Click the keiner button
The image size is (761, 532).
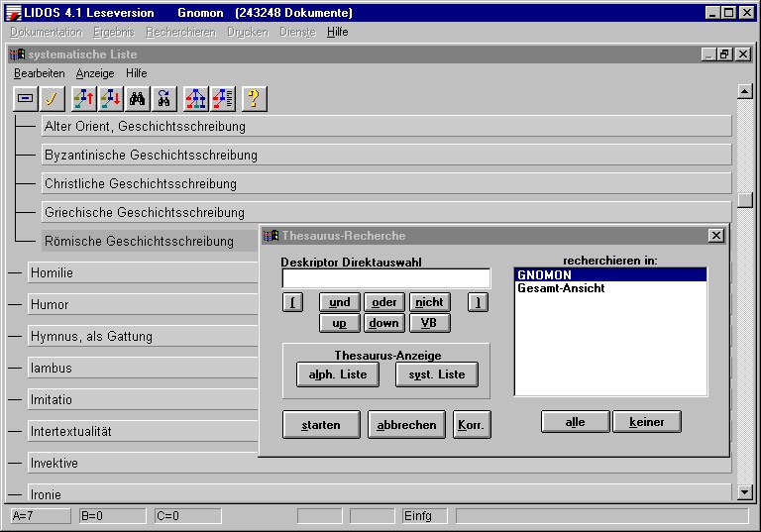647,422
